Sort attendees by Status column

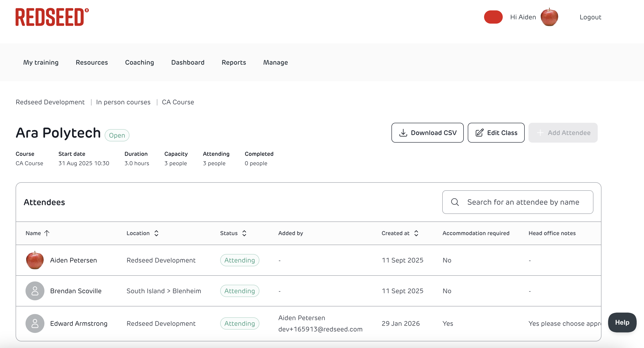[244, 233]
